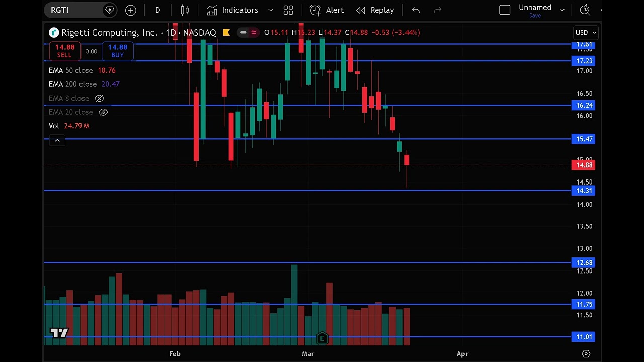The width and height of the screenshot is (644, 362).
Task: Open the quick search lightning icon
Action: tap(585, 10)
